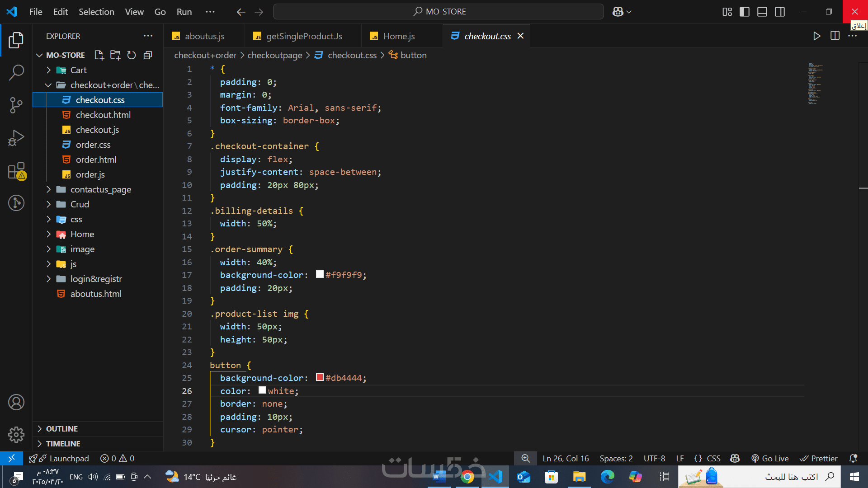Screen dimensions: 868x488
Task: Click the #db4444 color swatch
Action: click(x=320, y=377)
